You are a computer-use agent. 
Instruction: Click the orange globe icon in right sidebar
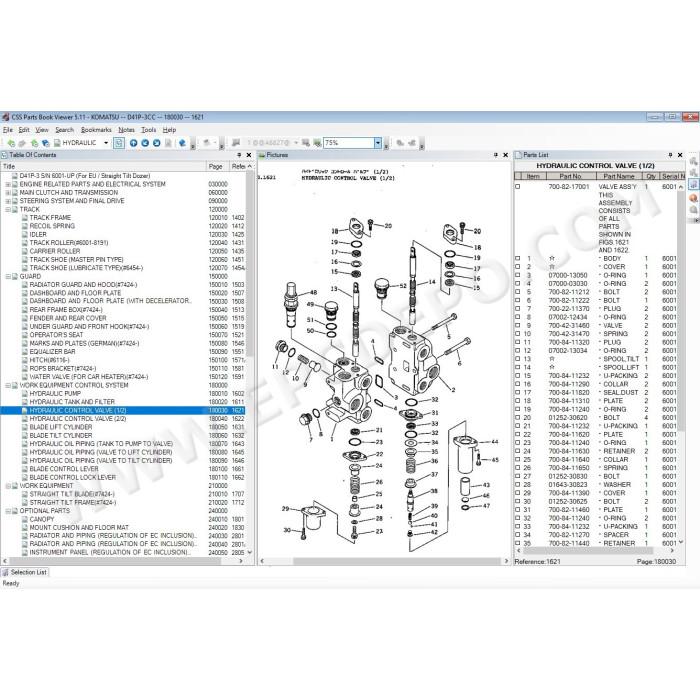pos(693,198)
